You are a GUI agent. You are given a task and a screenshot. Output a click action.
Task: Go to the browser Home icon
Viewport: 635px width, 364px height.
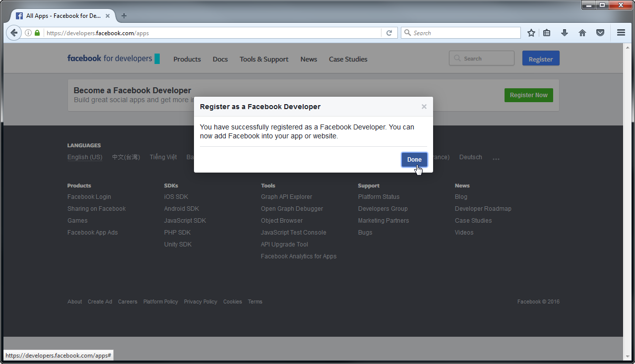click(582, 33)
